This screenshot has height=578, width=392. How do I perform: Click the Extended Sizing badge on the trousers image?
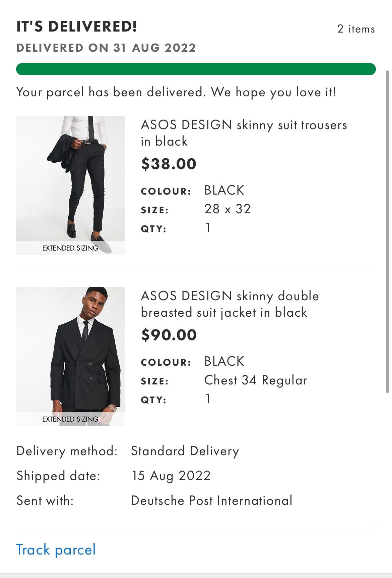coord(70,248)
